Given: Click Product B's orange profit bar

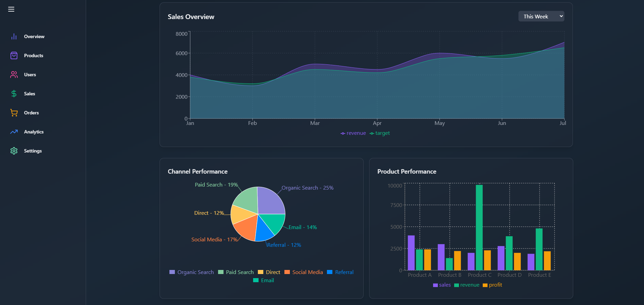Looking at the screenshot, I should [x=458, y=261].
